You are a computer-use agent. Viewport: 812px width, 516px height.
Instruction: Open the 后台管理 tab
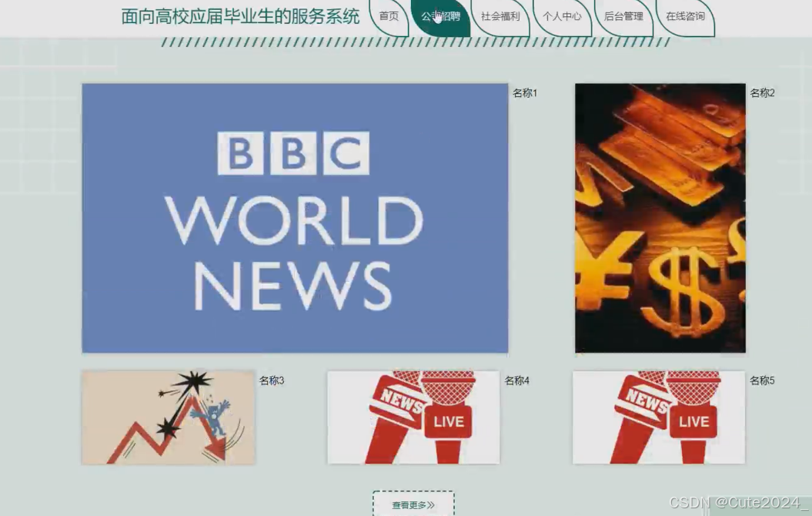623,17
